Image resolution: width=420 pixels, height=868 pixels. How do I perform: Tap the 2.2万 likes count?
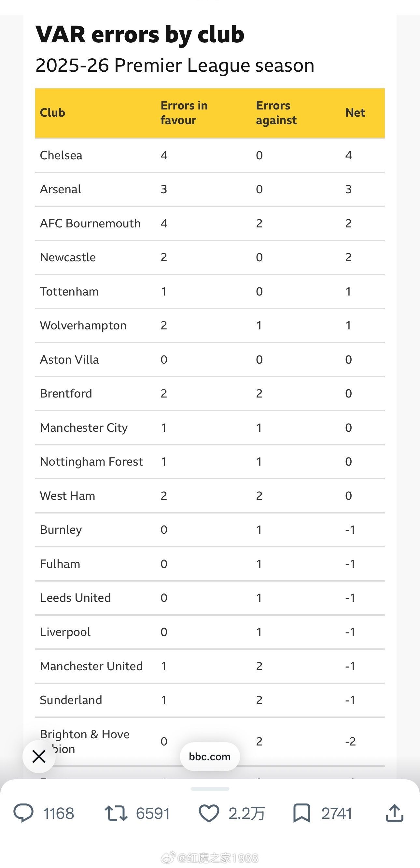[x=247, y=813]
